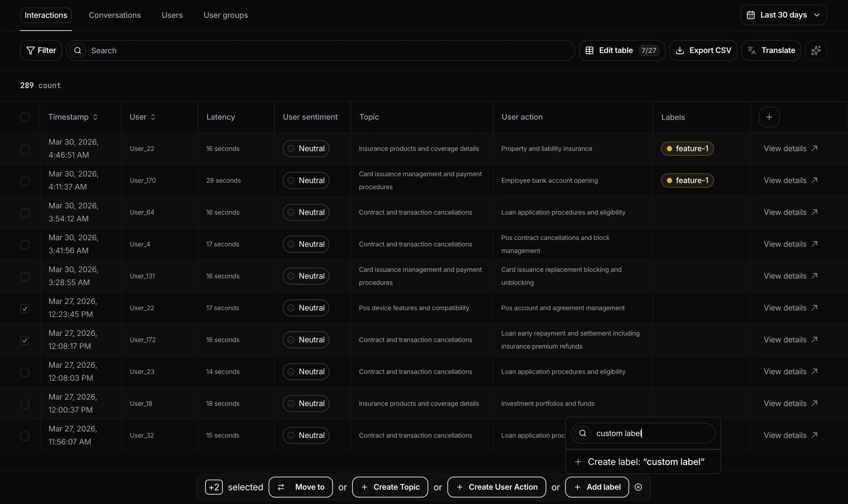Screen dimensions: 848x504
Task: Click the search magnifier icon in toolbar
Action: tap(78, 50)
